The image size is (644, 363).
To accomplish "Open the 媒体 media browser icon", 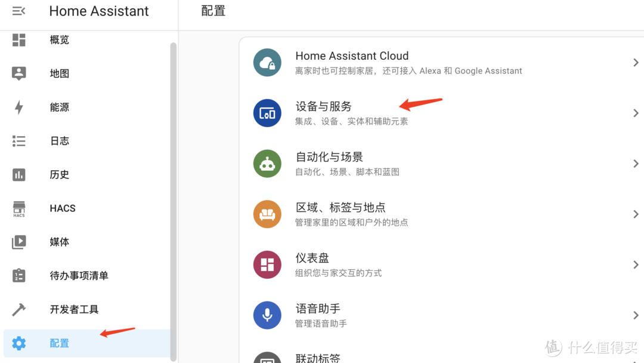I will click(x=18, y=242).
